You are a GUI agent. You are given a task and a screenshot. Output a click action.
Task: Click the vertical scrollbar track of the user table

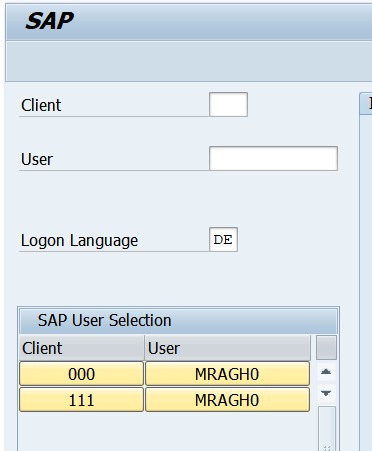point(327,428)
